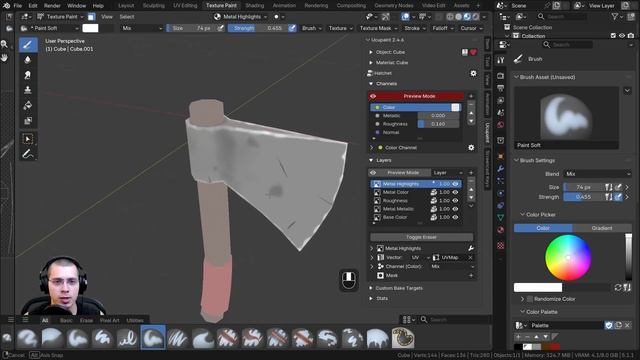
Task: Click the white brush color swatch in header
Action: 90,28
